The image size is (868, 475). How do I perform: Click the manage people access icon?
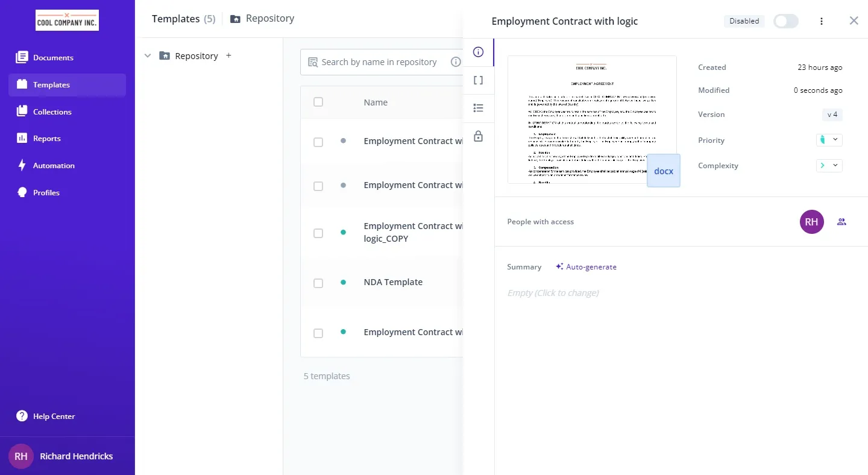[x=841, y=222]
